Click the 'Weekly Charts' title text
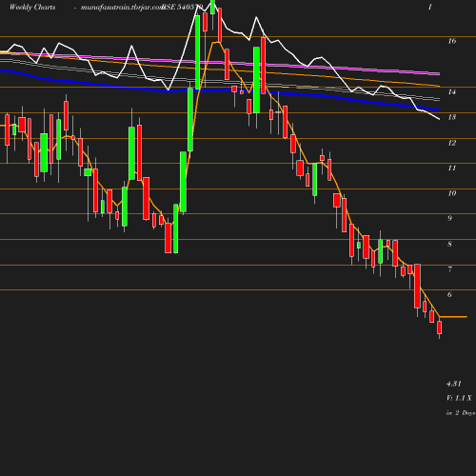 (x=32, y=8)
